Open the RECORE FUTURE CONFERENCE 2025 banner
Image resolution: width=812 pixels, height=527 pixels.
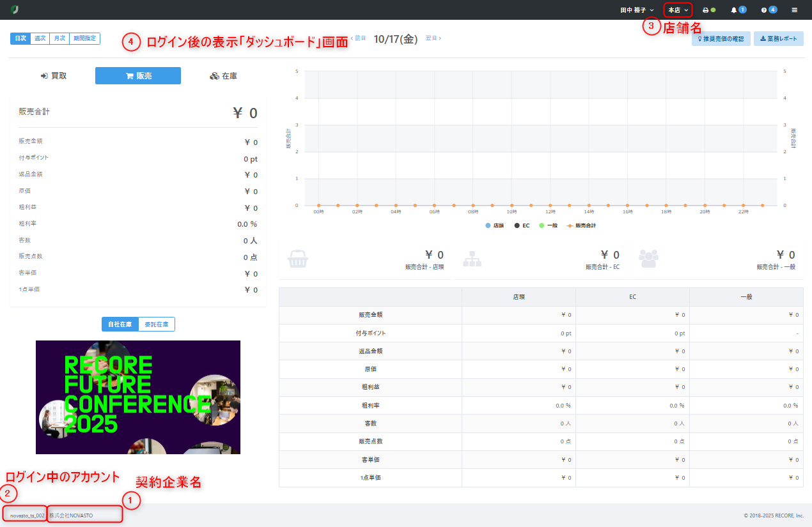click(138, 397)
